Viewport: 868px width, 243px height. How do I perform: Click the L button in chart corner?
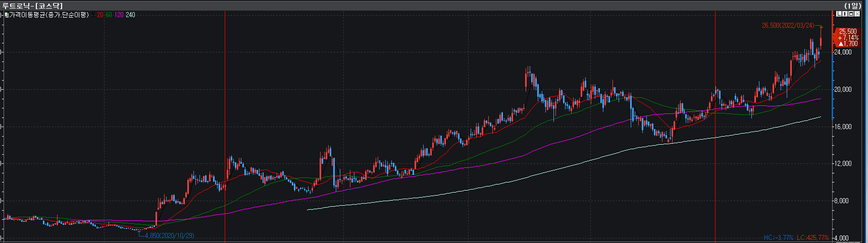coord(839,14)
